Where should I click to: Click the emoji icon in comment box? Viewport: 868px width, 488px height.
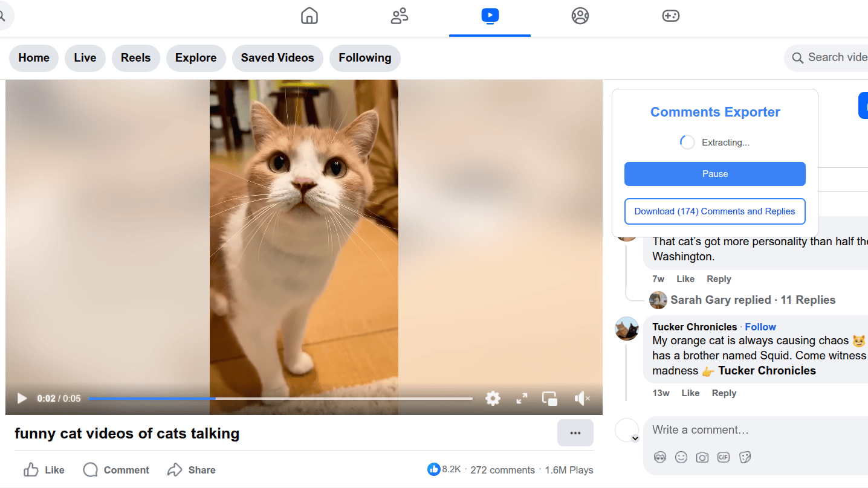point(681,457)
